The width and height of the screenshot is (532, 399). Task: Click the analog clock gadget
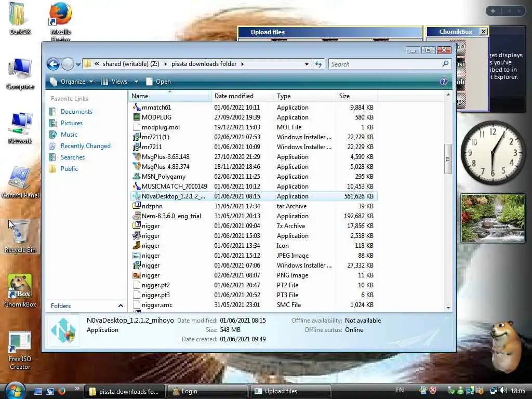click(x=493, y=153)
